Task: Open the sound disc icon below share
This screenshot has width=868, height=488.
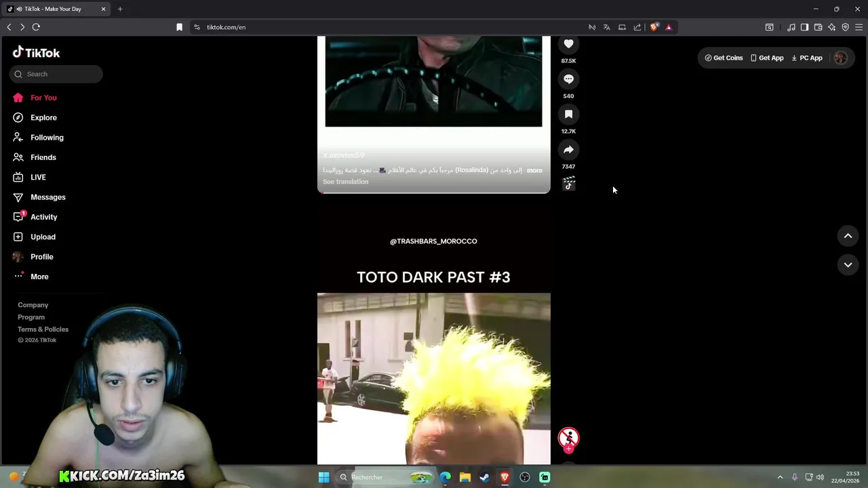Action: click(569, 184)
